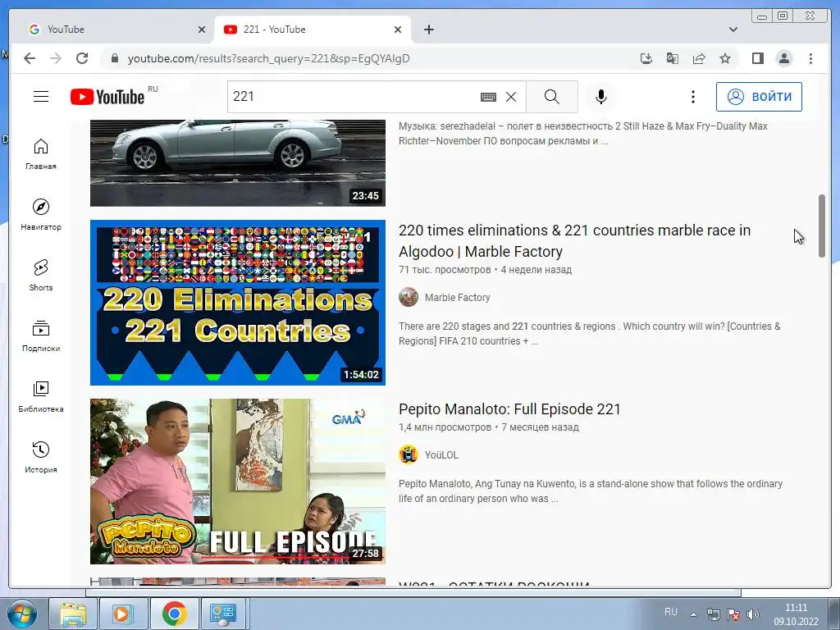Open YoüLOL channel avatar

click(409, 454)
